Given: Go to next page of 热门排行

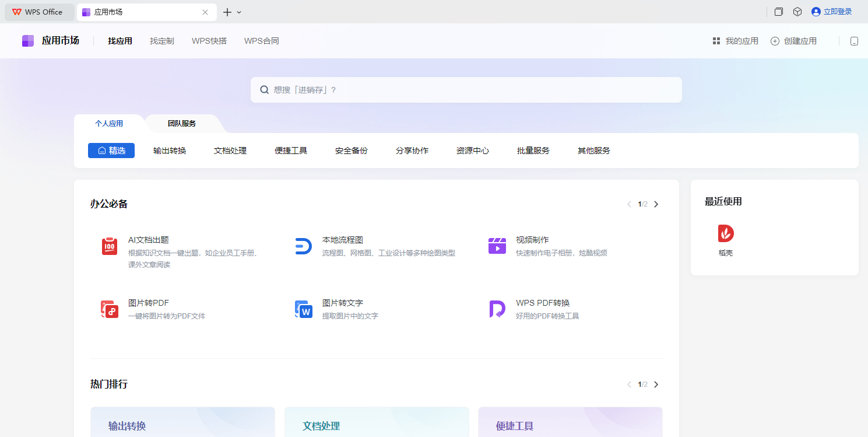Looking at the screenshot, I should [656, 384].
